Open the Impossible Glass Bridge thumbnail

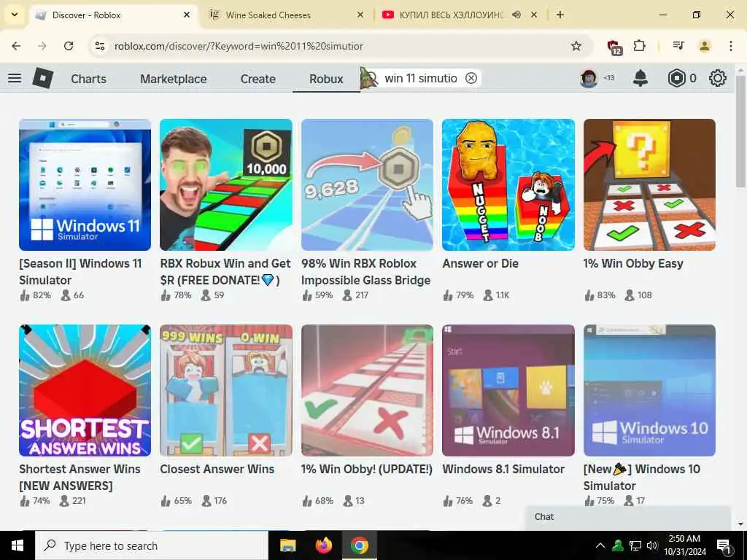[368, 184]
